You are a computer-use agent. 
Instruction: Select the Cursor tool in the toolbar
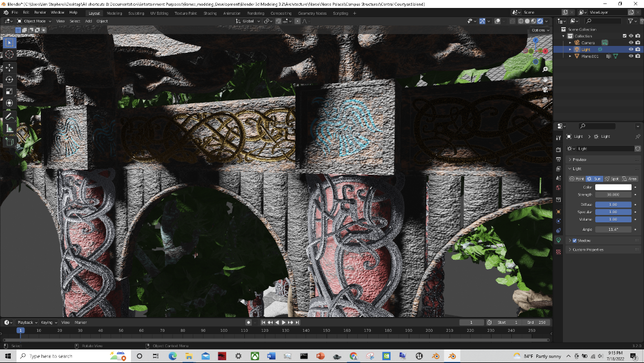pyautogui.click(x=10, y=54)
